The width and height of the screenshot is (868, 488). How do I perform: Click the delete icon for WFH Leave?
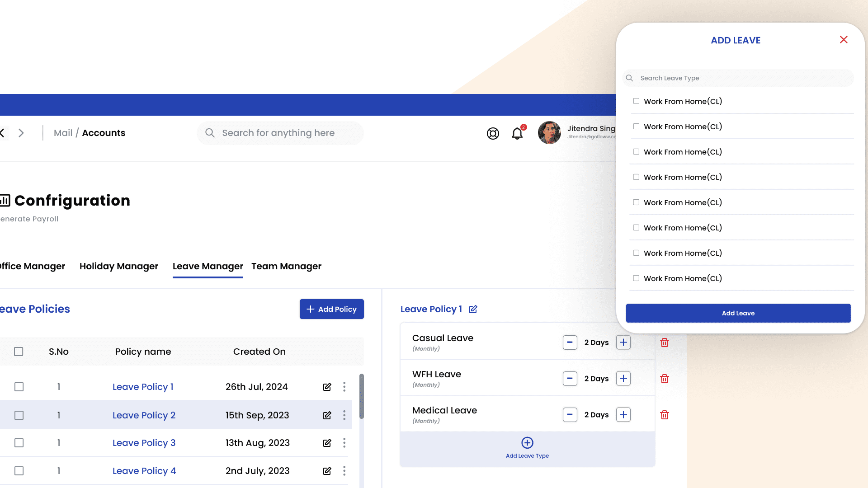(664, 378)
